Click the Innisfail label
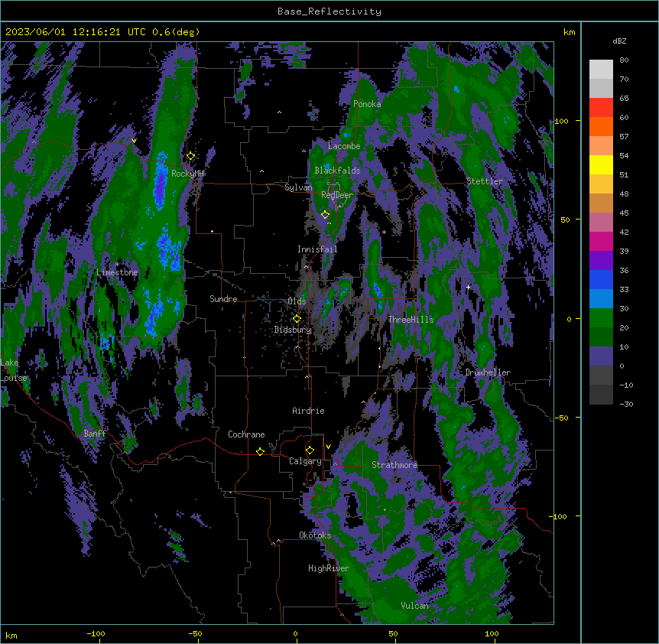Viewport: 659px width, 644px height. coord(317,249)
